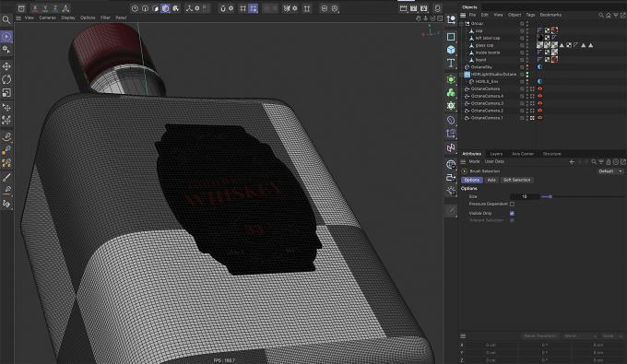Enable the Pressure Dependent checkbox
This screenshot has height=364, width=627.
click(512, 205)
